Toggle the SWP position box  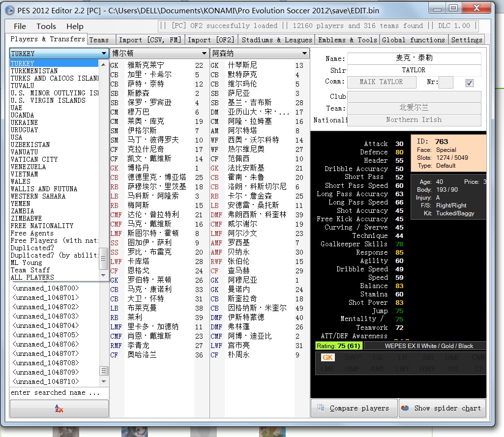[353, 357]
